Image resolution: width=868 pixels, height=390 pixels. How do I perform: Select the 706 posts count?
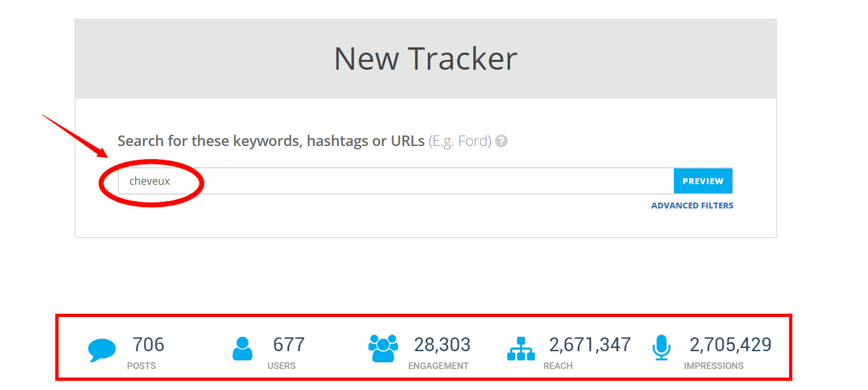[x=148, y=345]
